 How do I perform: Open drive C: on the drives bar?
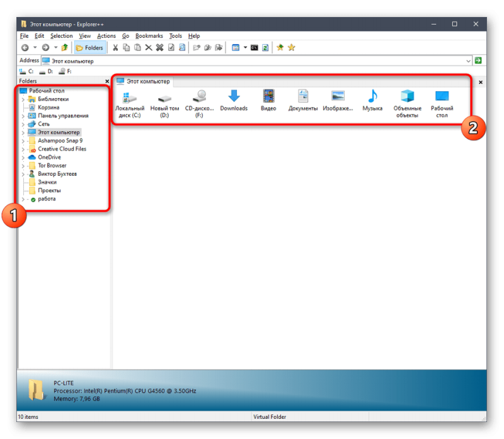pos(26,71)
